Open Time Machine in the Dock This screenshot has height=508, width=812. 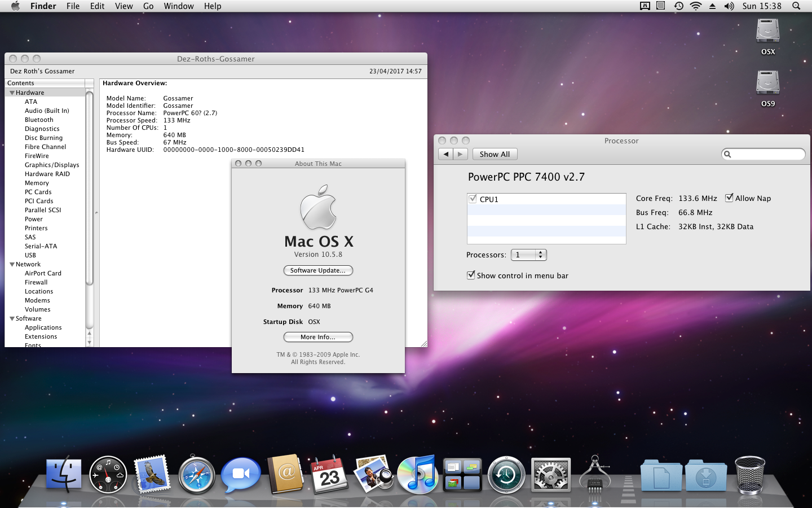(x=506, y=475)
